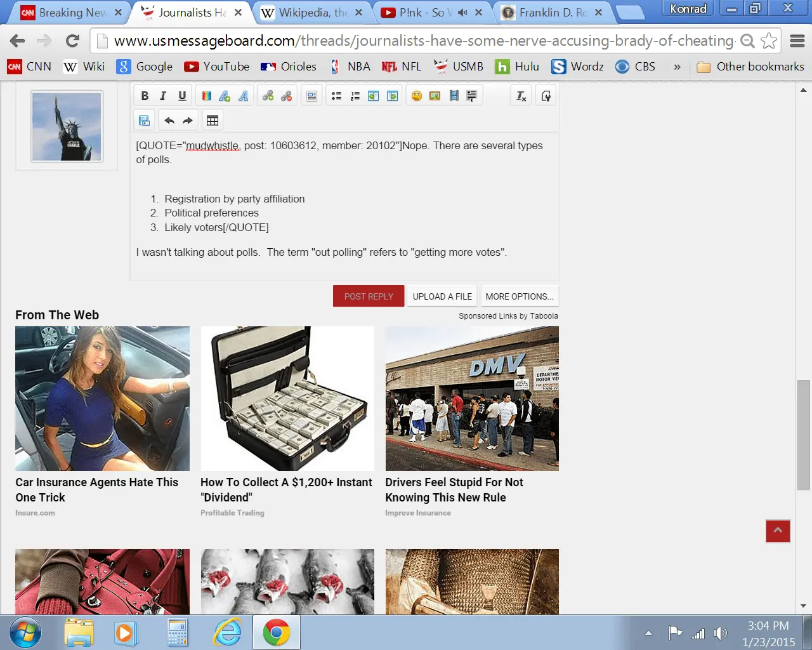812x650 pixels.
Task: Open the insert quote/code tool
Action: pyautogui.click(x=471, y=96)
